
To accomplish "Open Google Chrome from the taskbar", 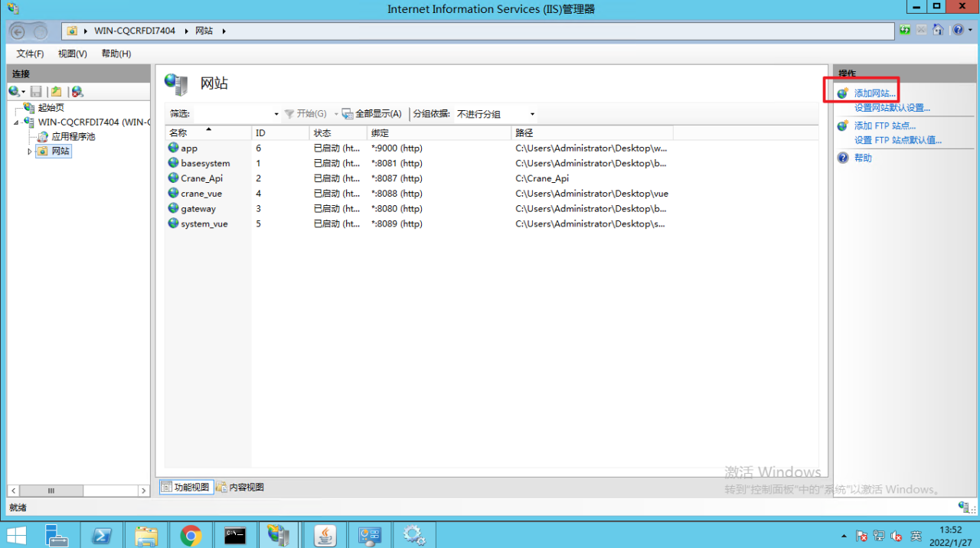I will (191, 535).
